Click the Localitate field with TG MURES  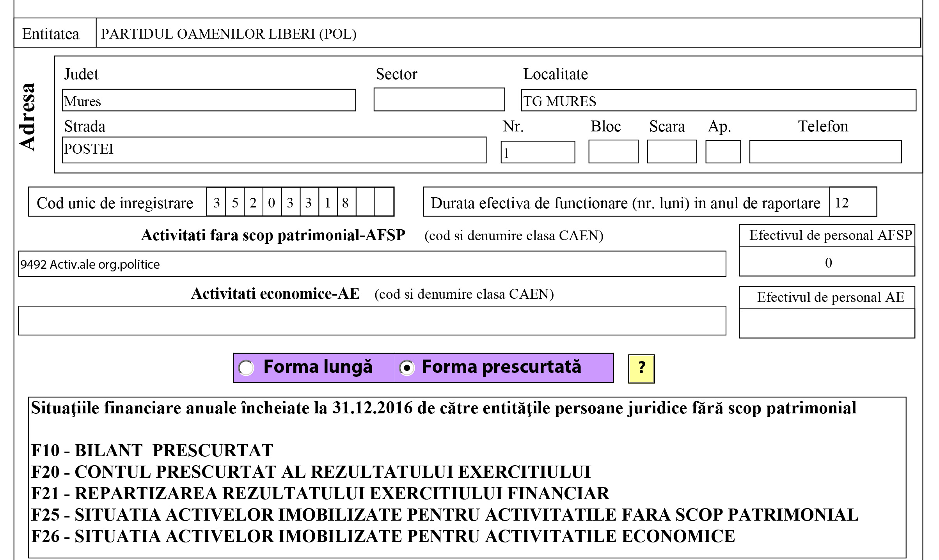[x=718, y=100]
